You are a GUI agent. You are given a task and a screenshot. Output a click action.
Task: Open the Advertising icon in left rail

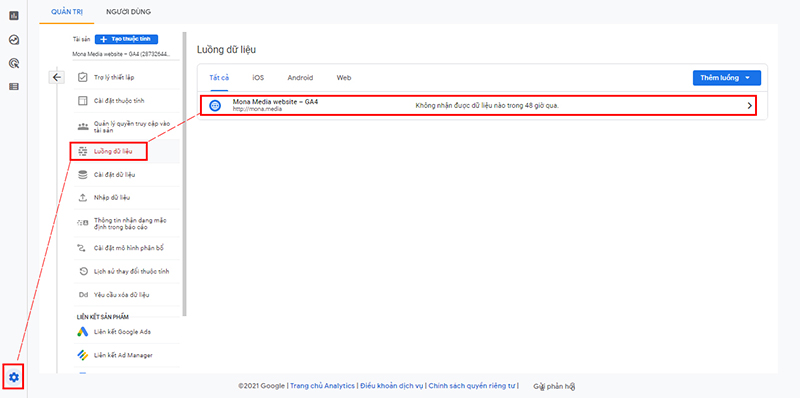[14, 63]
